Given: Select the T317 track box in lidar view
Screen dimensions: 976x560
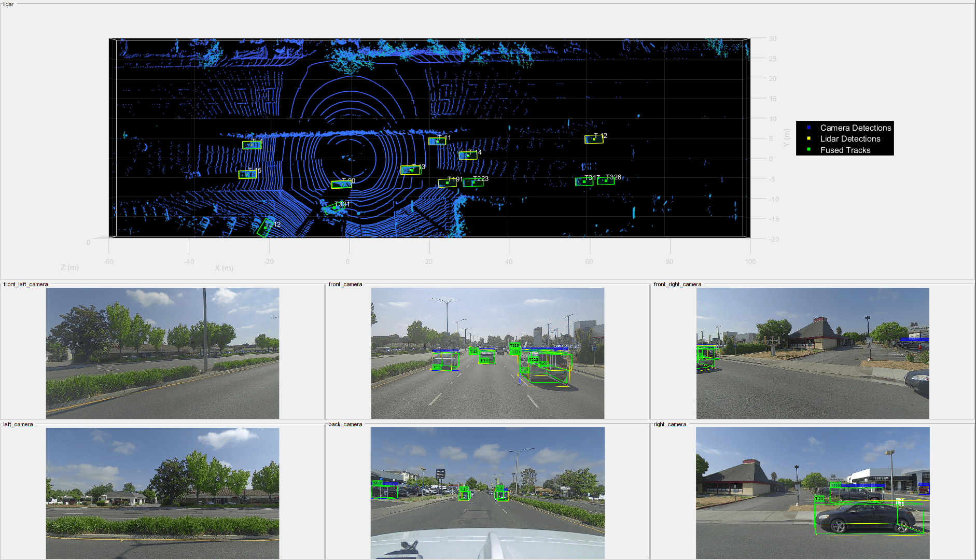Looking at the screenshot, I should [x=584, y=181].
